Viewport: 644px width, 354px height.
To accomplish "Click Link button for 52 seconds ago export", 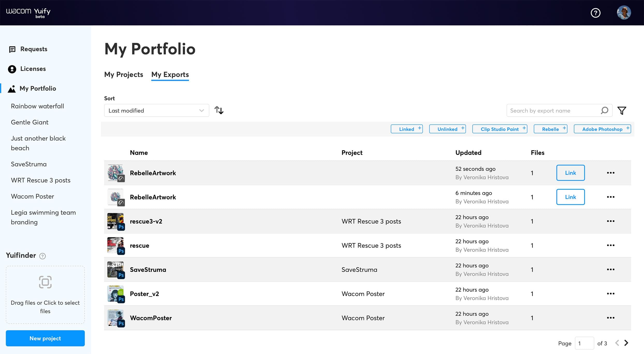I will 570,173.
